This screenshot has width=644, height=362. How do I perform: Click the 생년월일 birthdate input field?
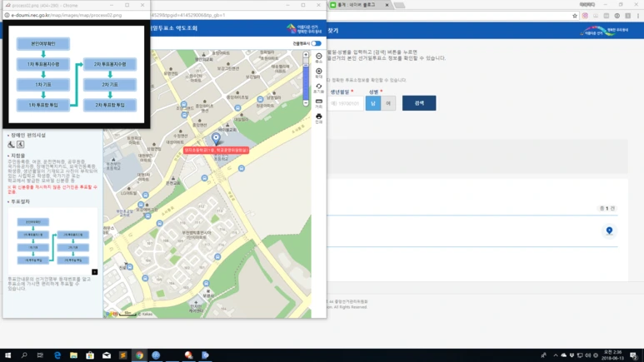click(x=346, y=103)
